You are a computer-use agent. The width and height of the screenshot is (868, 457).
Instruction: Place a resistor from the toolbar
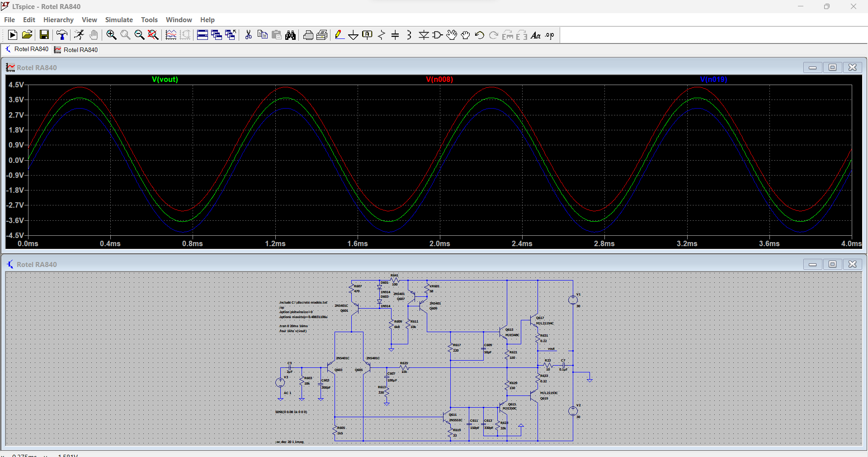pyautogui.click(x=382, y=35)
